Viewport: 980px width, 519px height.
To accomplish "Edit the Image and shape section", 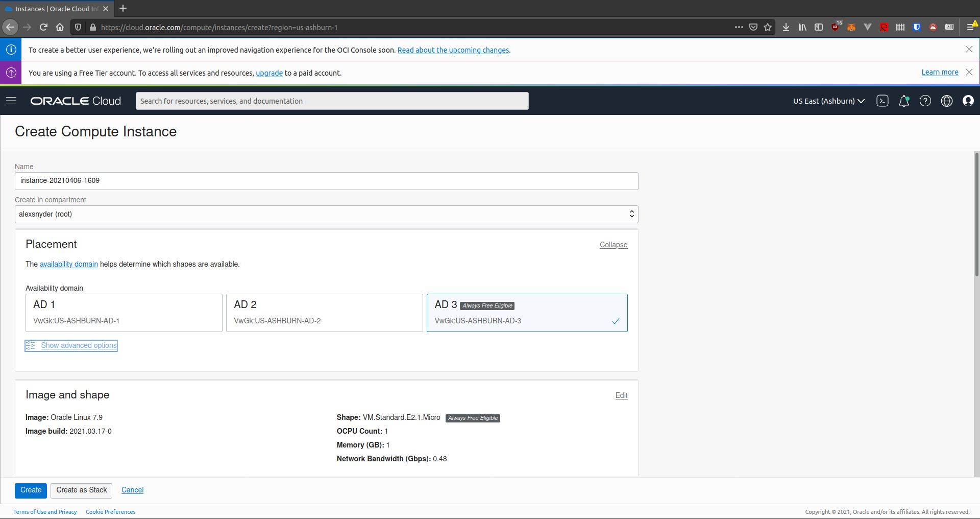I will coord(622,395).
